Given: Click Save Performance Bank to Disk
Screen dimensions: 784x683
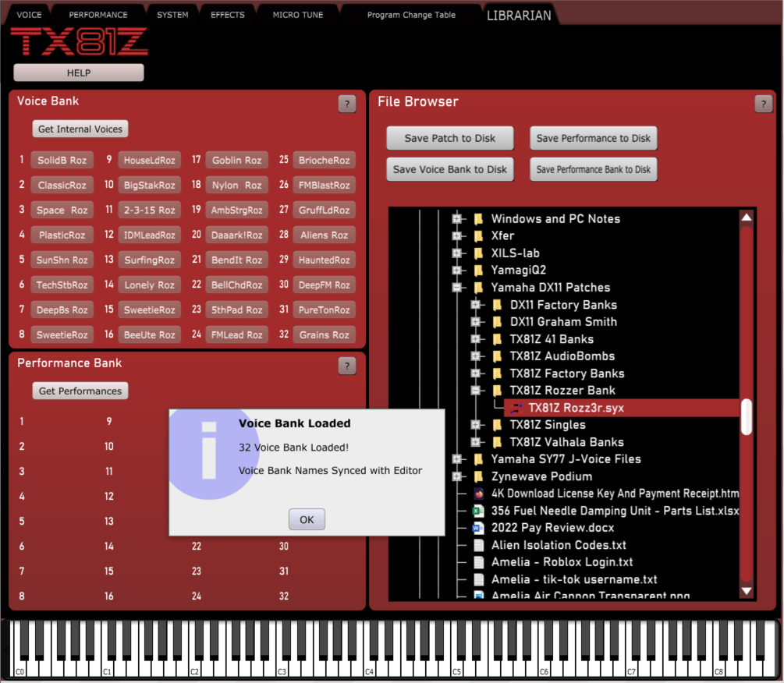Looking at the screenshot, I should [x=593, y=169].
